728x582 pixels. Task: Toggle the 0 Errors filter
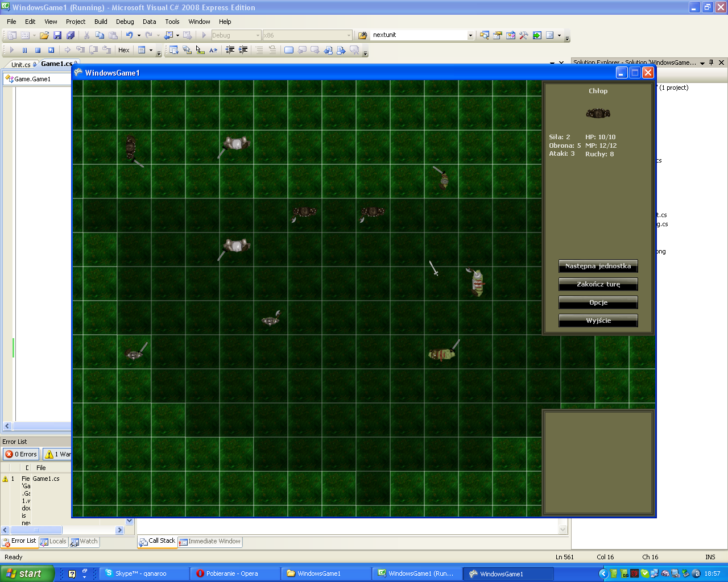(21, 454)
